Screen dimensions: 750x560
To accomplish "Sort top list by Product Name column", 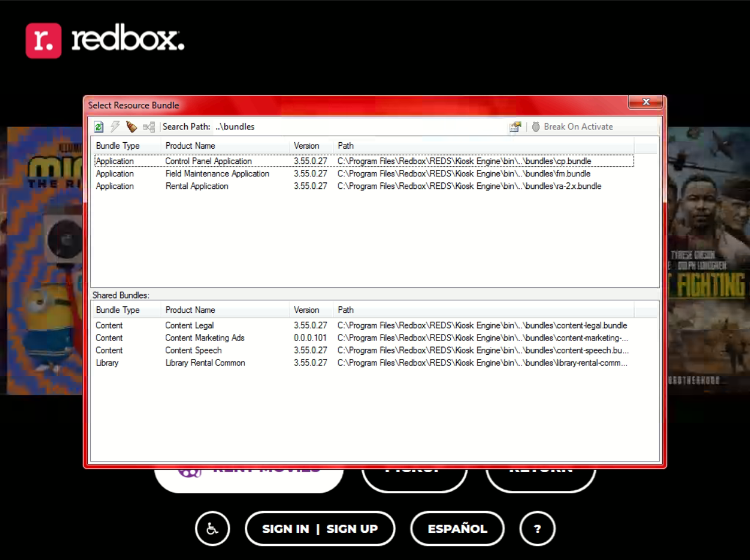I will pos(225,146).
